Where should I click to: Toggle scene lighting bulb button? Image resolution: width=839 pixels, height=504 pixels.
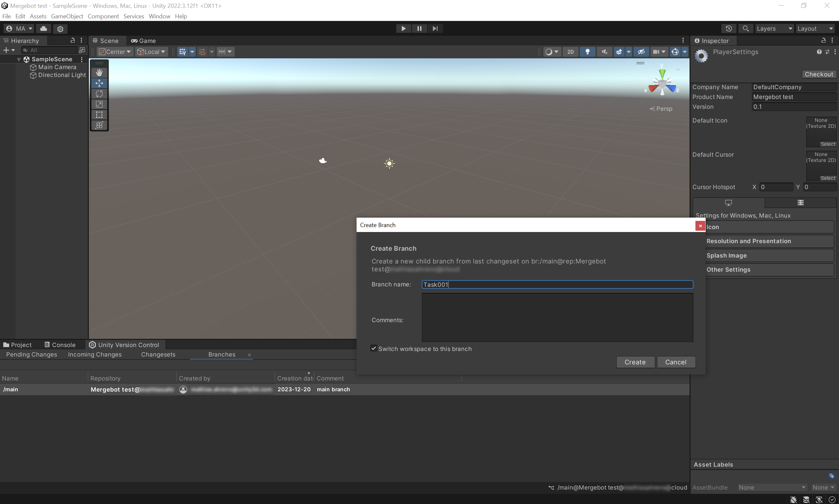pyautogui.click(x=587, y=52)
